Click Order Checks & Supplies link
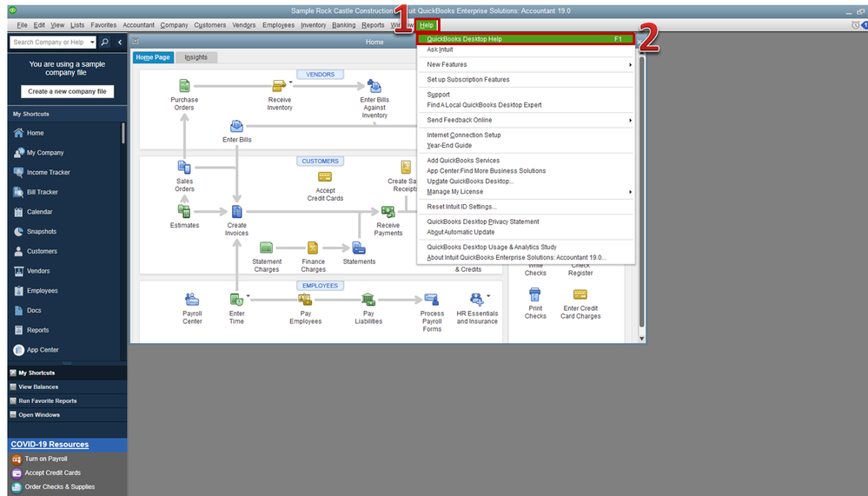 pyautogui.click(x=59, y=487)
